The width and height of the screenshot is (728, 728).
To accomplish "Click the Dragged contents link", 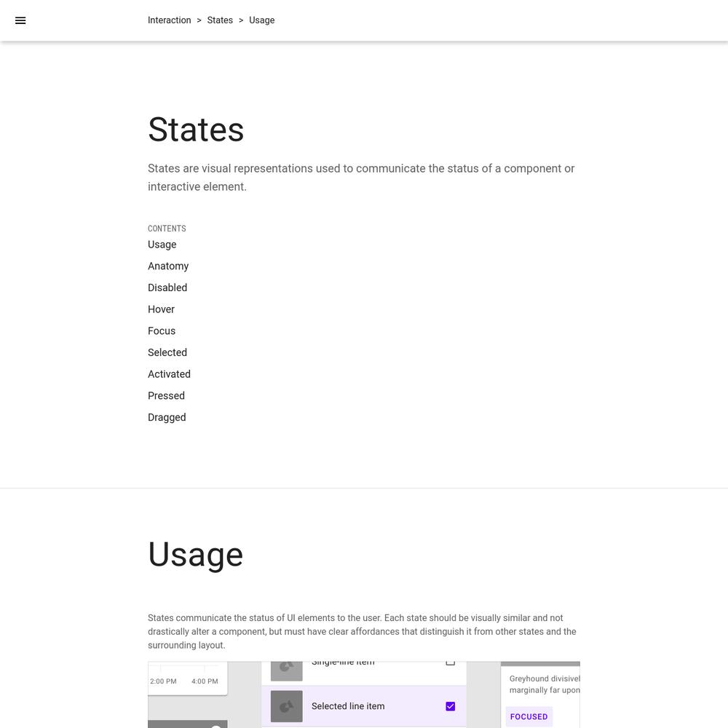I will click(167, 417).
